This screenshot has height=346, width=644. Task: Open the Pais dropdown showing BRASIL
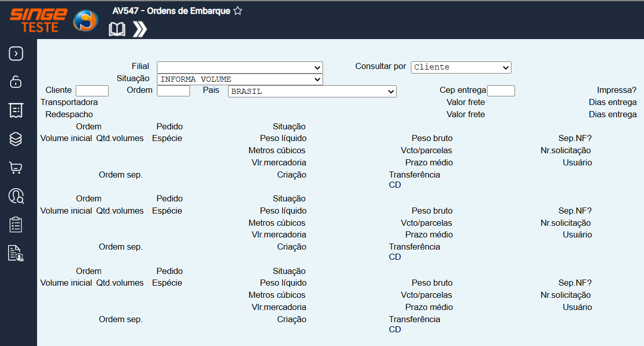[x=312, y=91]
